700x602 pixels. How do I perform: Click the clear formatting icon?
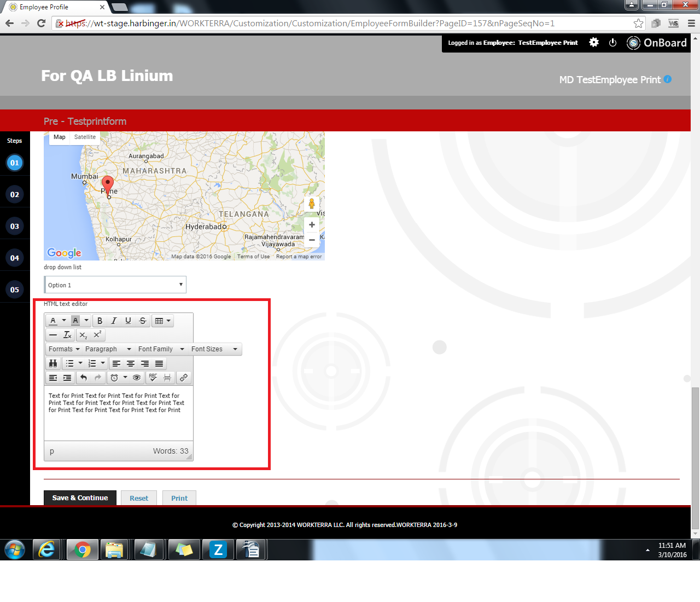[67, 335]
